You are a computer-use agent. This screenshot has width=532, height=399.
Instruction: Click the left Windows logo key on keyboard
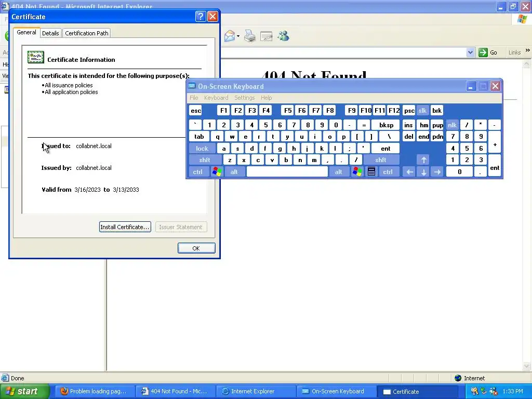pos(217,171)
